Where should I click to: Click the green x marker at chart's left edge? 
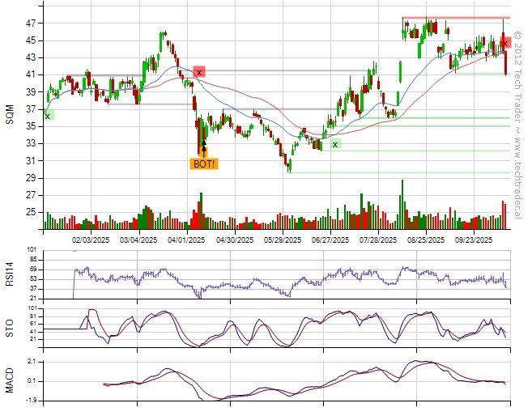point(48,116)
